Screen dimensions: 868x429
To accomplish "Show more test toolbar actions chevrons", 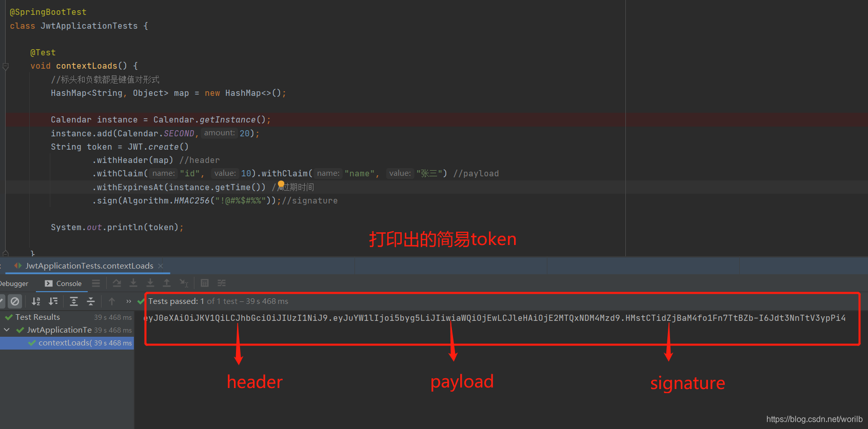I will [x=129, y=301].
